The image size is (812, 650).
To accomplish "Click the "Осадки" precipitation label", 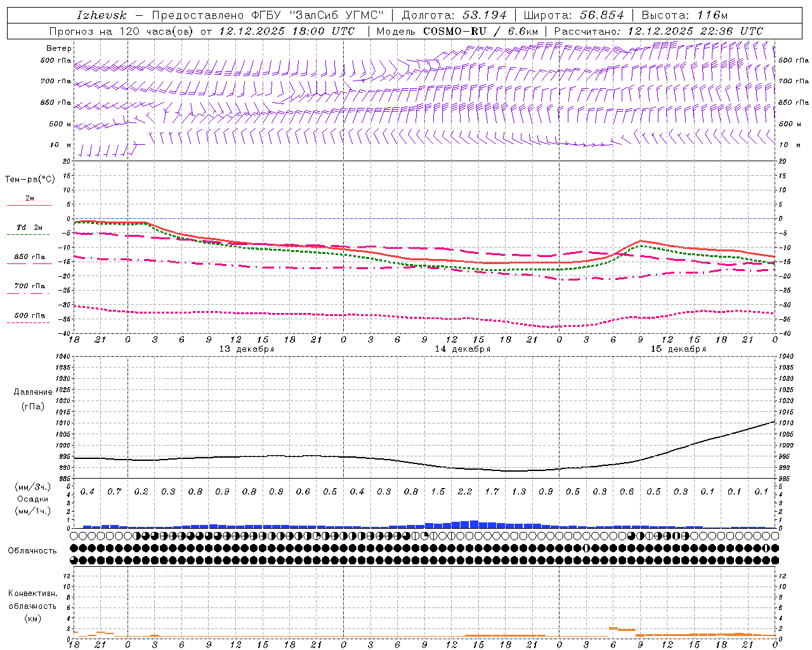I will (33, 499).
